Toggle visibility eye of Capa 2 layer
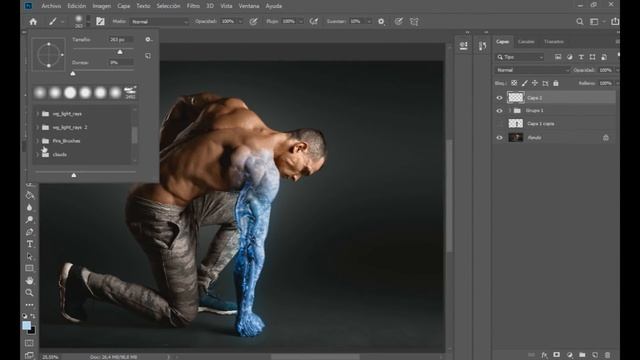This screenshot has width=640, height=360. click(499, 98)
